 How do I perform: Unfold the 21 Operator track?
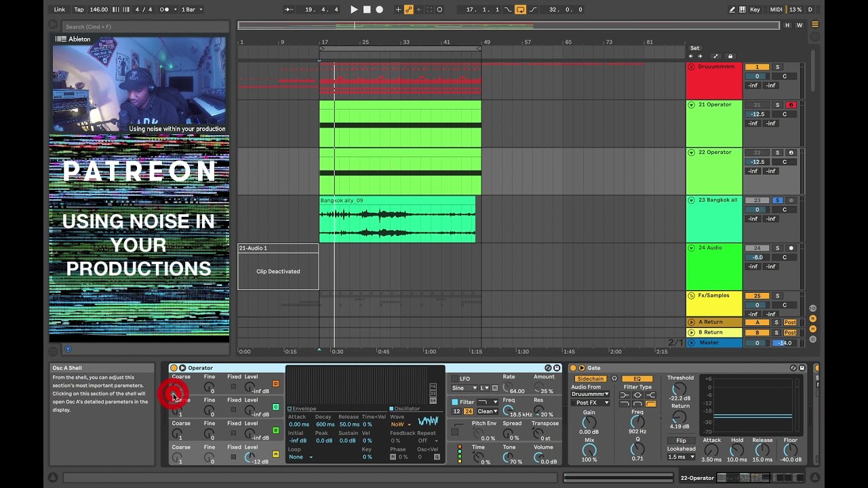(x=692, y=104)
